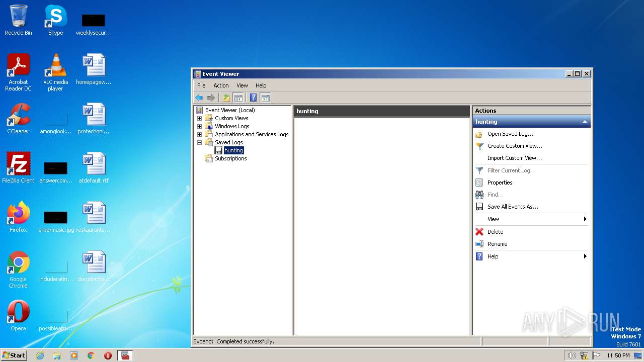Click the Open Saved Log folder icon

(x=479, y=134)
